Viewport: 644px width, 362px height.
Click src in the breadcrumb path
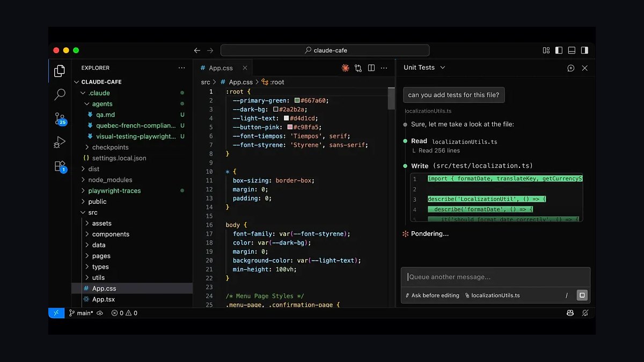206,82
